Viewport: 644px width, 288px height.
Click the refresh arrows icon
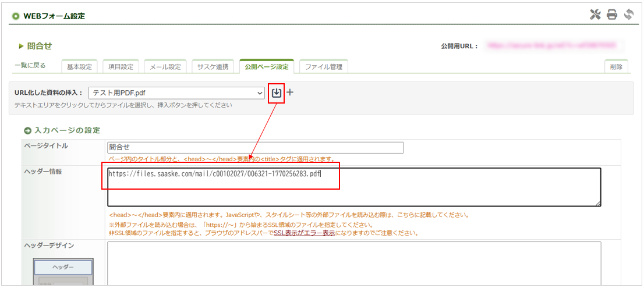(x=628, y=15)
